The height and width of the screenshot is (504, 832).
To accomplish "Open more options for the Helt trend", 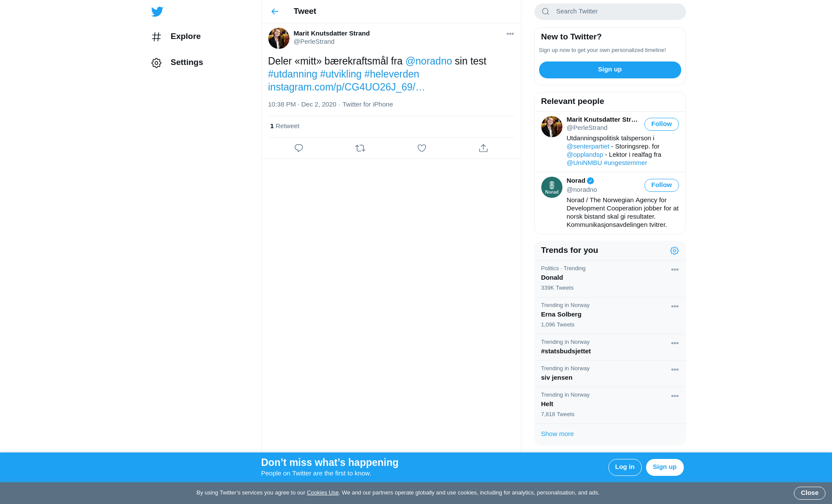I will (x=675, y=396).
